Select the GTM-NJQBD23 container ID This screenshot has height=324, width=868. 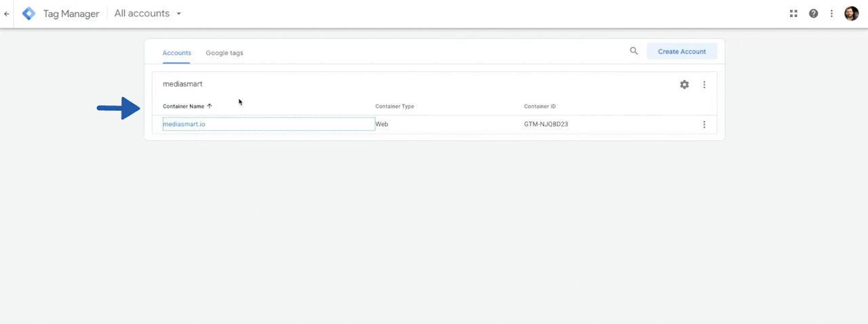[546, 125]
